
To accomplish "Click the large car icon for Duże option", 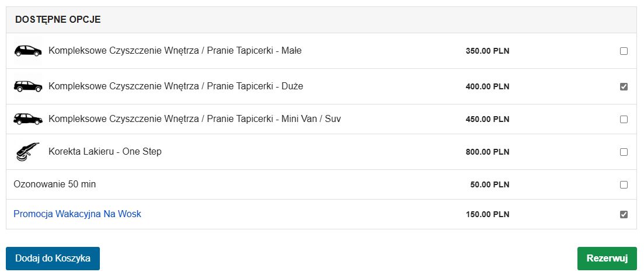I will click(x=28, y=86).
